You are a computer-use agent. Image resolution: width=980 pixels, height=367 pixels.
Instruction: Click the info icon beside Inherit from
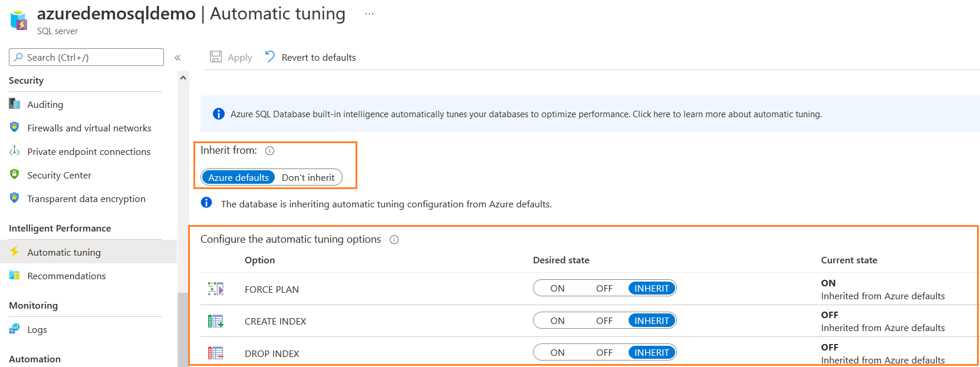click(x=270, y=151)
